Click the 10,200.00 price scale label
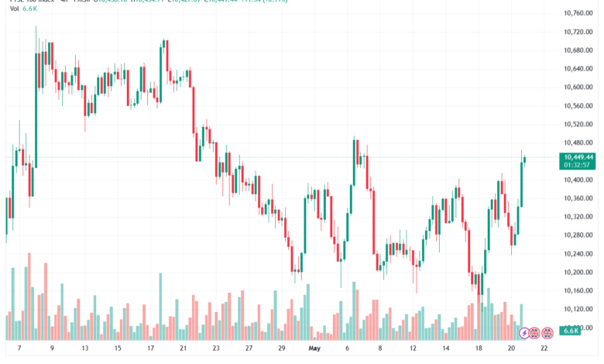Screen dimensions: 604x364 pos(578,273)
